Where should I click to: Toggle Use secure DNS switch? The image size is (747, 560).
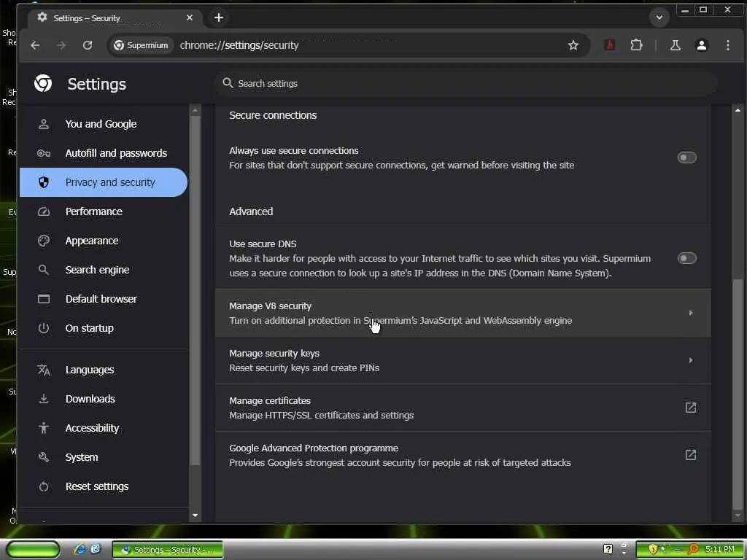click(686, 258)
